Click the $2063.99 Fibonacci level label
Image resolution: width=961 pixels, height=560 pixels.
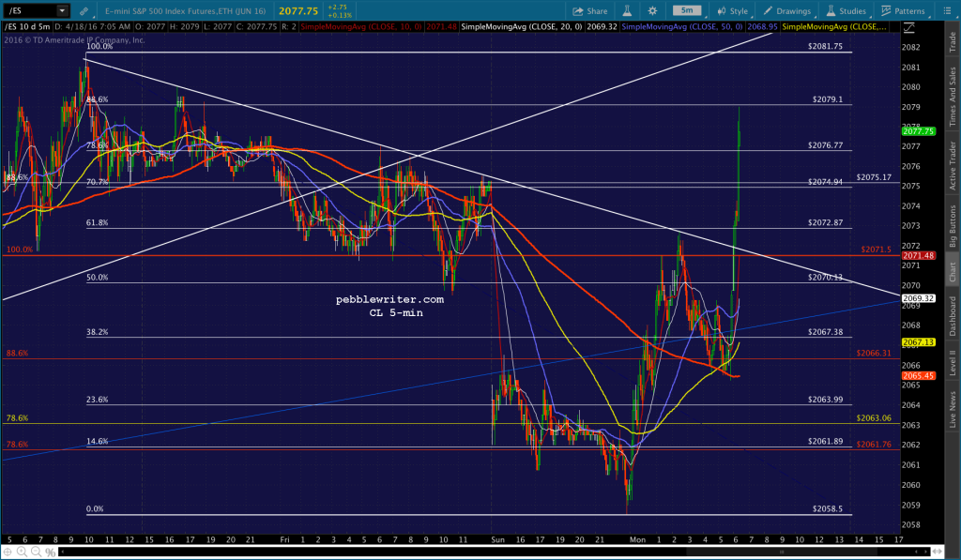825,399
